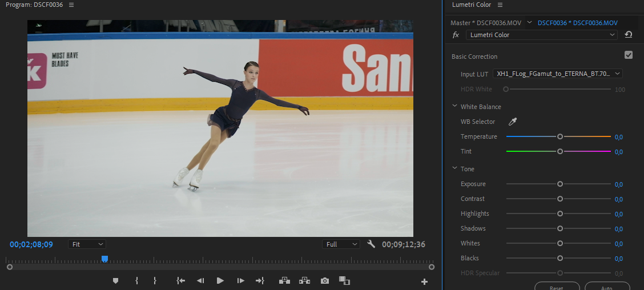This screenshot has height=290, width=644.
Task: Open the Fit zoom level dropdown
Action: 87,244
